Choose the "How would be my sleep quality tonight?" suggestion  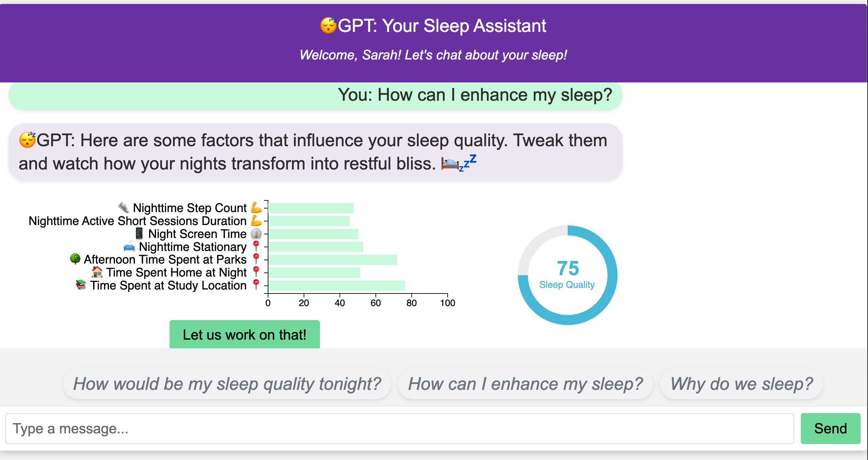point(227,384)
